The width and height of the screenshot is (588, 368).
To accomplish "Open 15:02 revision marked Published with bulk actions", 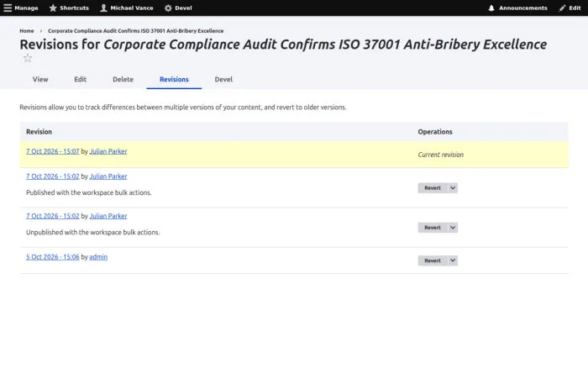I will (x=52, y=176).
